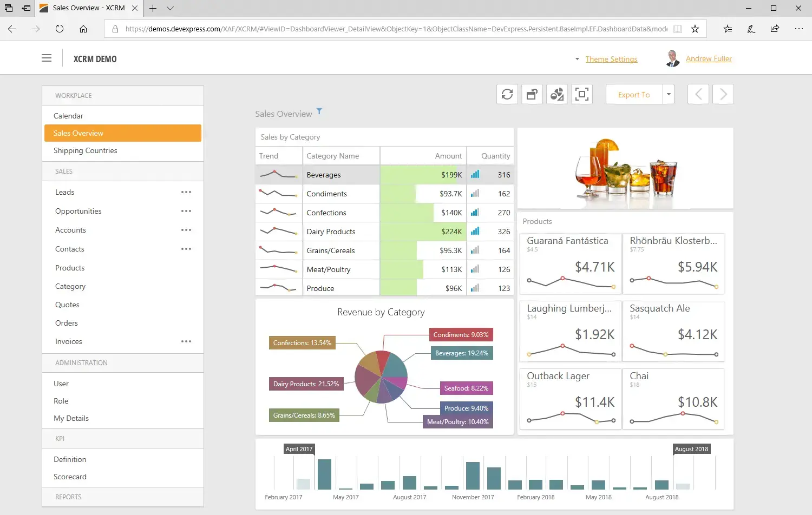
Task: Click the quantity bar icon in Dairy Products row
Action: [x=475, y=232]
